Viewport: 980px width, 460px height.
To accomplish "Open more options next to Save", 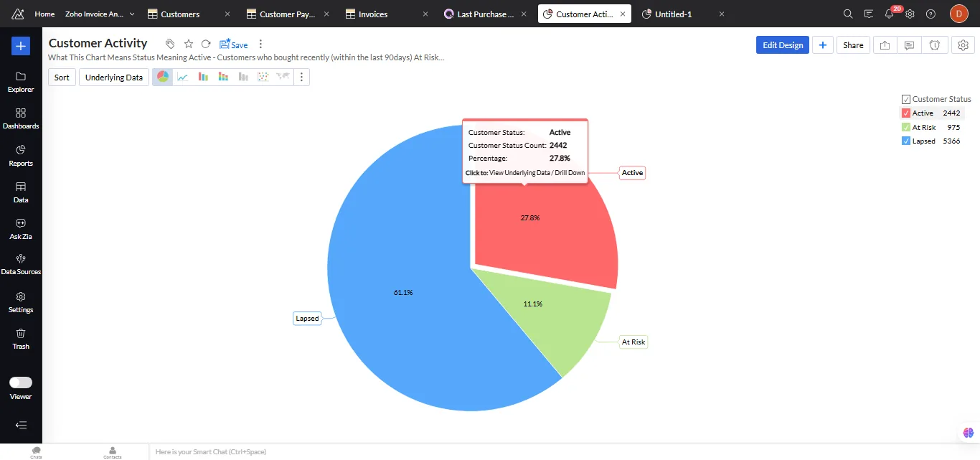I will (x=260, y=44).
